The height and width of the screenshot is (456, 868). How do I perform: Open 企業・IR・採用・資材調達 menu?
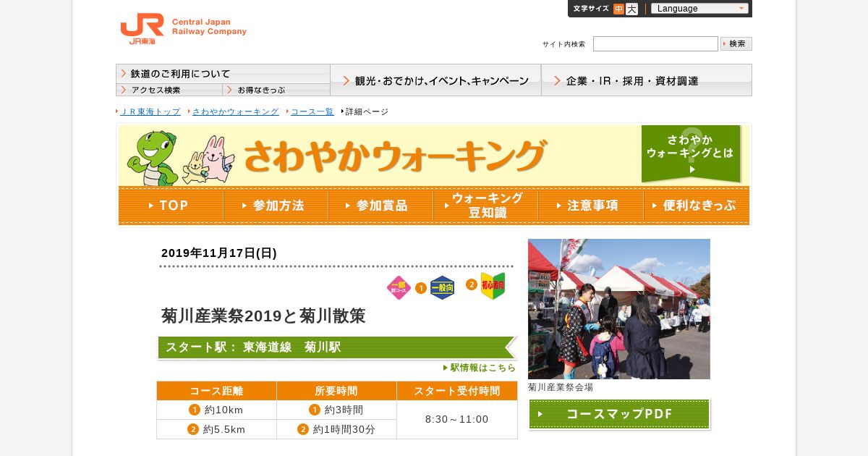(647, 80)
